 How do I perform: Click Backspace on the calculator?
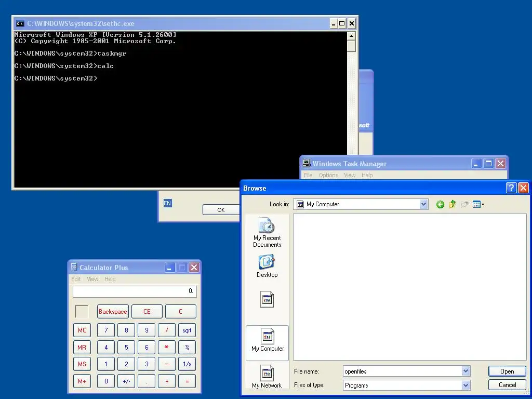[113, 312]
